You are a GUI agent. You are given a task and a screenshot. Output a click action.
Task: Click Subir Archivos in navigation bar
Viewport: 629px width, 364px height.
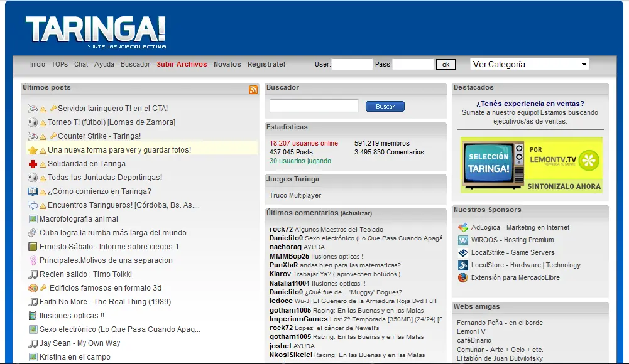point(182,64)
